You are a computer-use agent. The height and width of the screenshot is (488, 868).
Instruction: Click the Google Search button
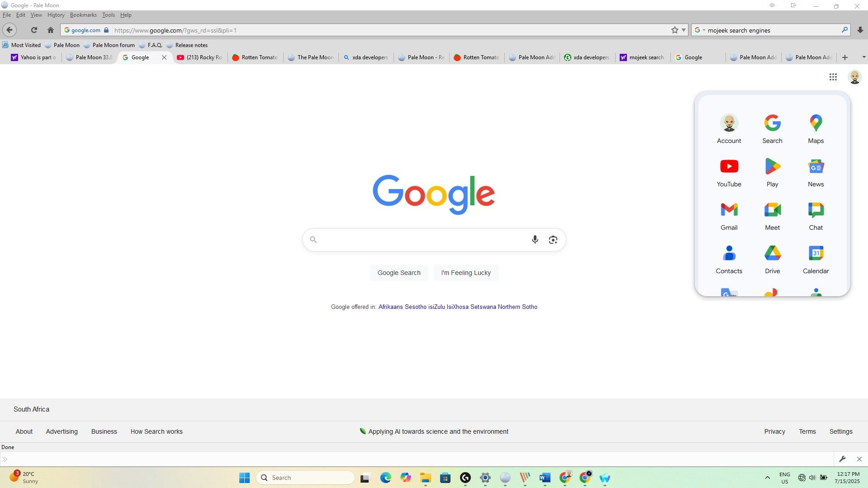399,273
